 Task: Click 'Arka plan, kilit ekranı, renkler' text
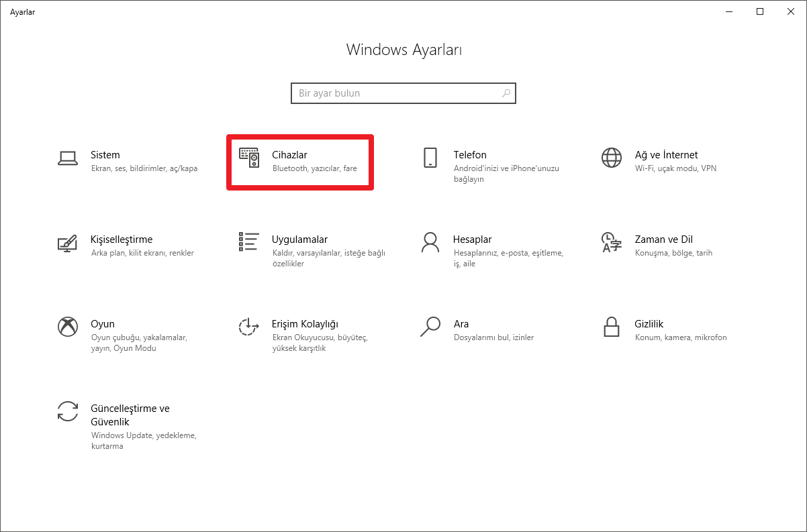142,254
